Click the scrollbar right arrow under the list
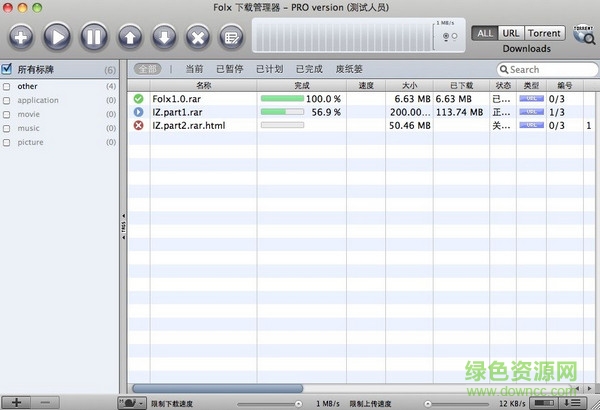Screen dimensions: 600x410 point(590,389)
